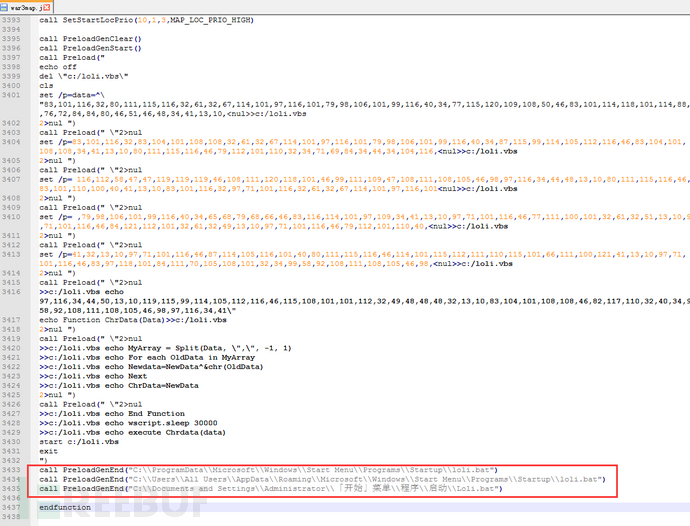Click line number 3437 in the margin
Image resolution: width=690 pixels, height=526 pixels.
click(x=11, y=508)
